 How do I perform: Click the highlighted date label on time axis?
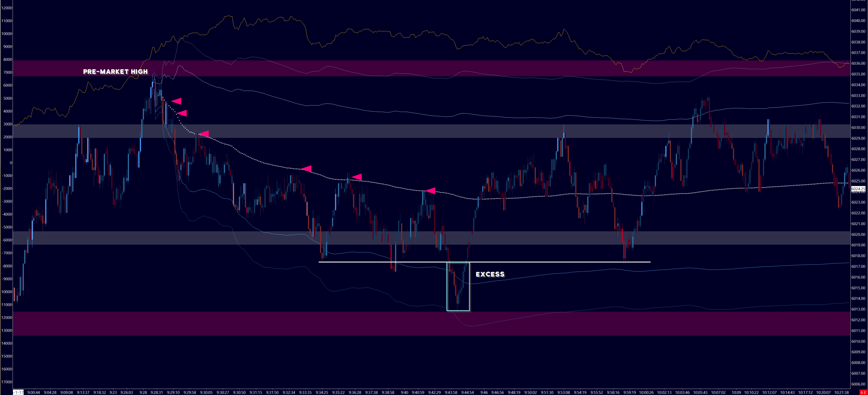(18, 392)
